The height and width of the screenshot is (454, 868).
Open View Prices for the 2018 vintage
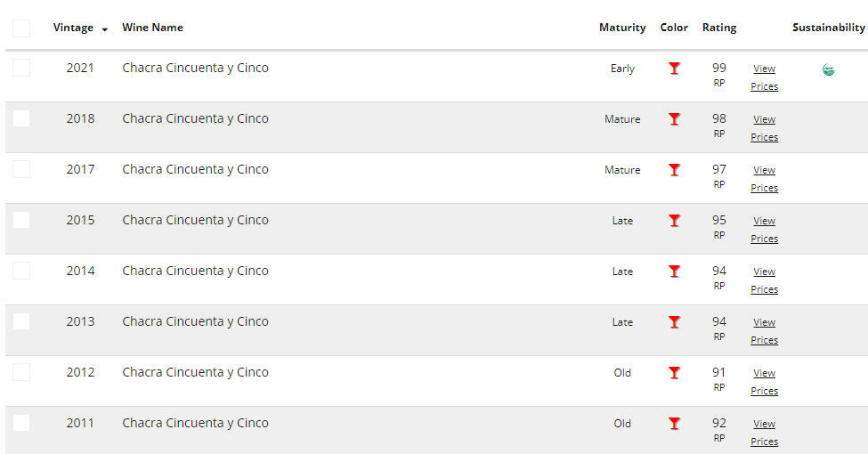pos(764,128)
